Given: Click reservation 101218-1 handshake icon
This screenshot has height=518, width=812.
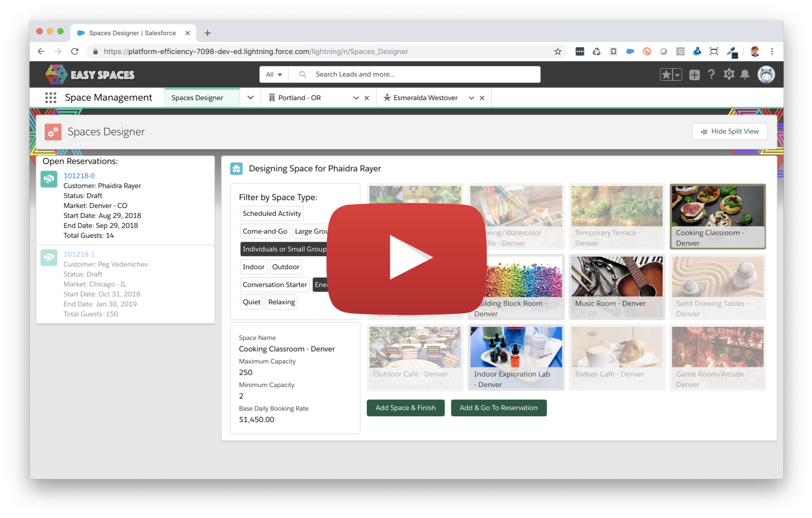Looking at the screenshot, I should click(49, 257).
